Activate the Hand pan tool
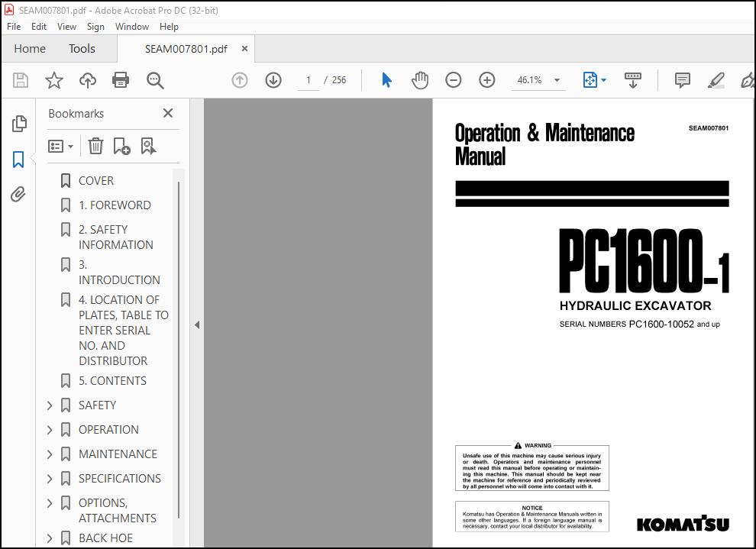 [x=420, y=80]
